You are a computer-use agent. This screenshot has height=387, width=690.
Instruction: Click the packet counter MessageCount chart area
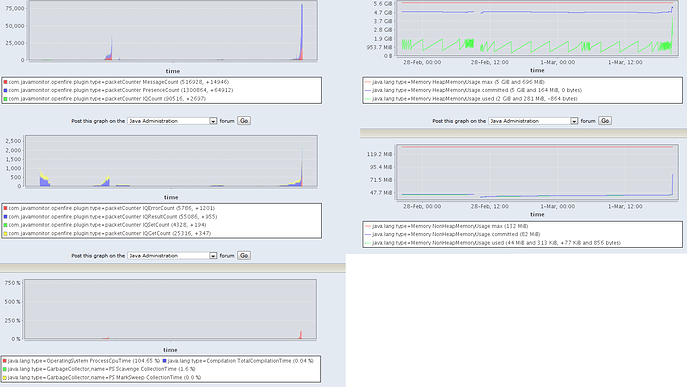click(173, 30)
